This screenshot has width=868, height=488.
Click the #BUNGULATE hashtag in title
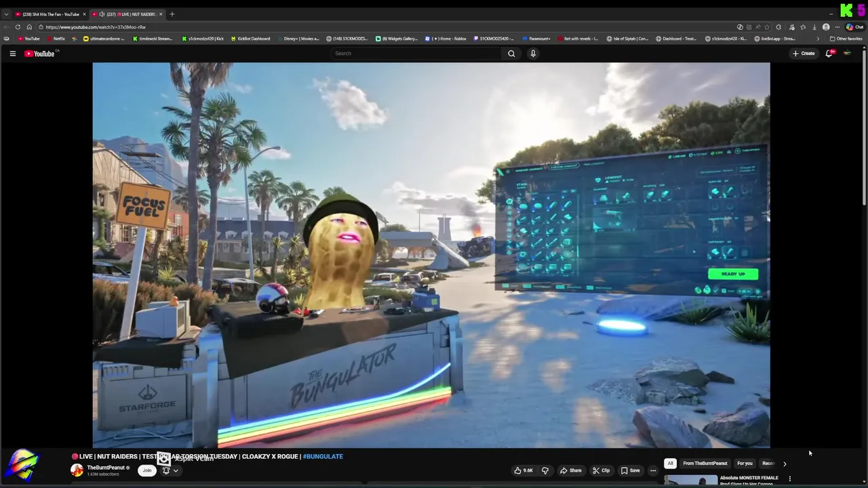click(x=323, y=457)
